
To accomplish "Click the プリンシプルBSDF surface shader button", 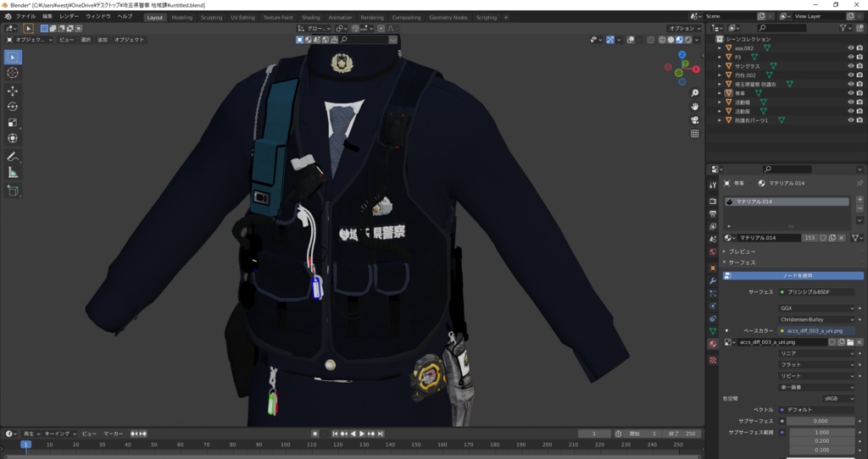I will pyautogui.click(x=817, y=292).
